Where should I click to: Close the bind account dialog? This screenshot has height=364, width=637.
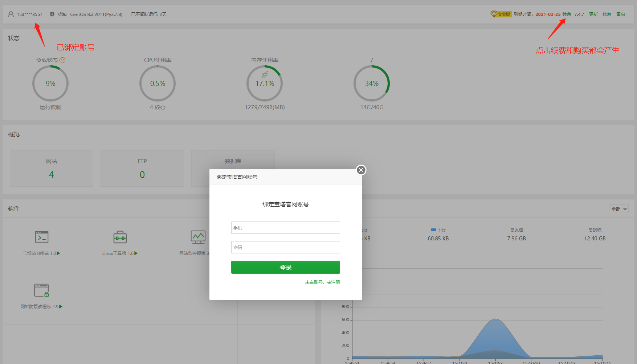click(361, 170)
